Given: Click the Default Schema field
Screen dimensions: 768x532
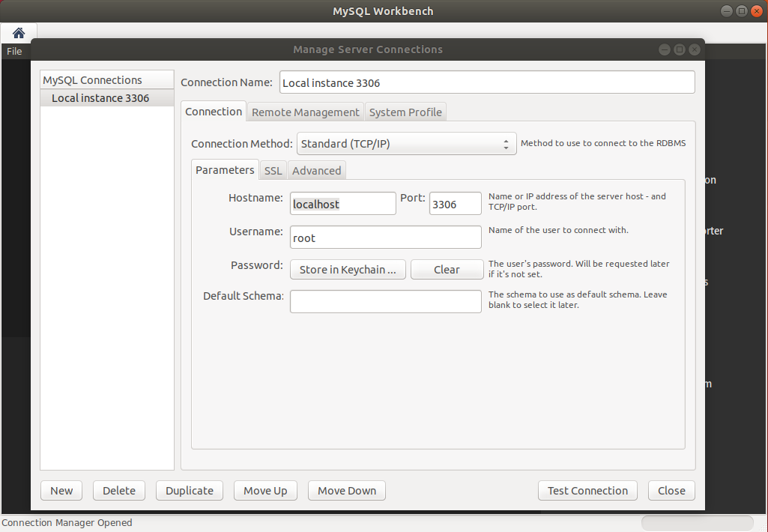Looking at the screenshot, I should coord(385,301).
